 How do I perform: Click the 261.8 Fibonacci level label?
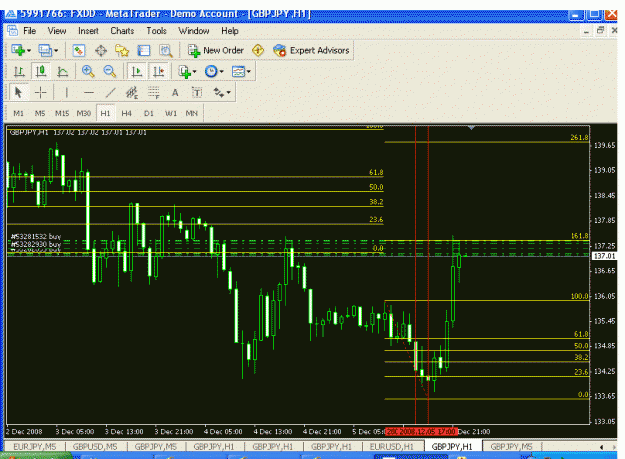pyautogui.click(x=579, y=137)
